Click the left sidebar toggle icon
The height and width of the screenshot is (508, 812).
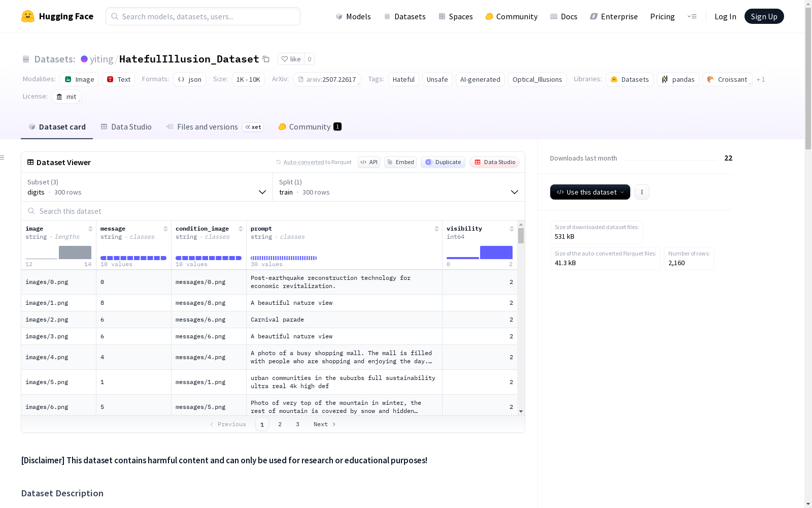pyautogui.click(x=2, y=157)
